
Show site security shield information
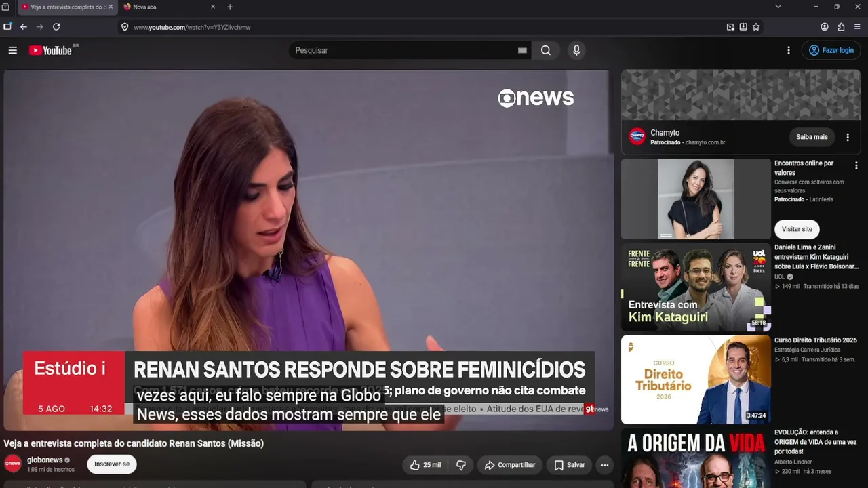coord(125,27)
